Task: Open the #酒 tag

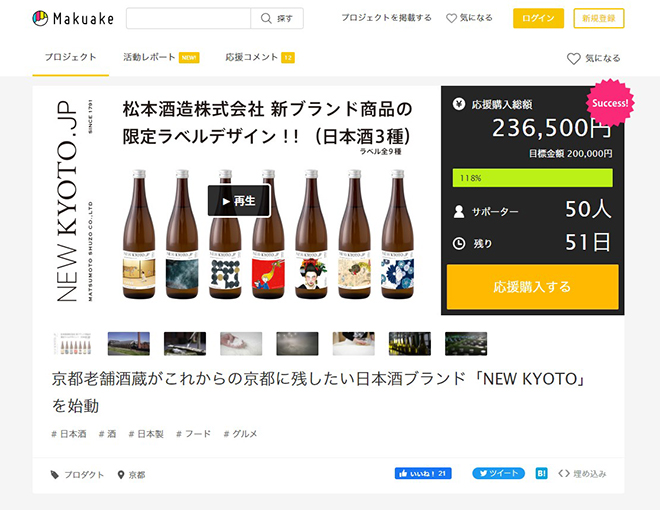Action: click(x=107, y=434)
